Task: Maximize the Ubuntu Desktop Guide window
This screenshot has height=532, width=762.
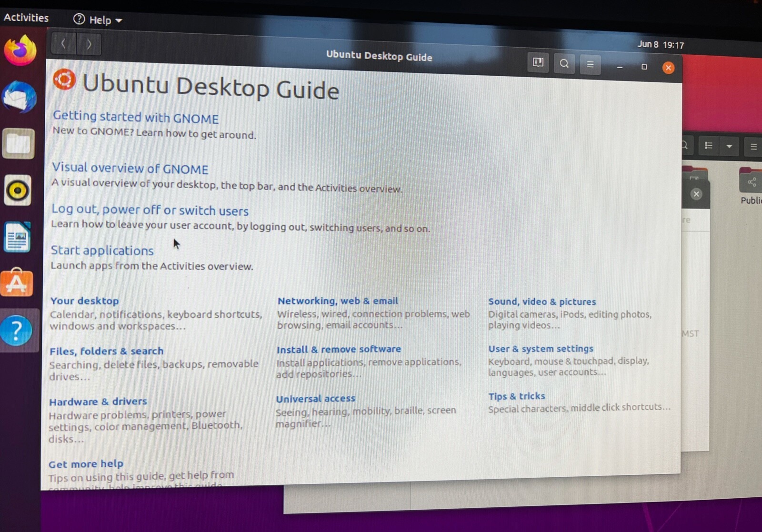Action: pos(644,67)
